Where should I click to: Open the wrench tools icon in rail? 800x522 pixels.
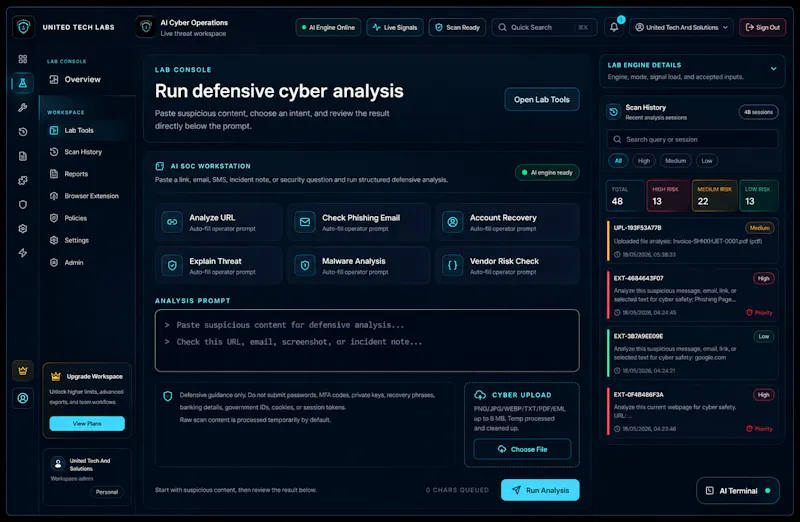(22, 108)
